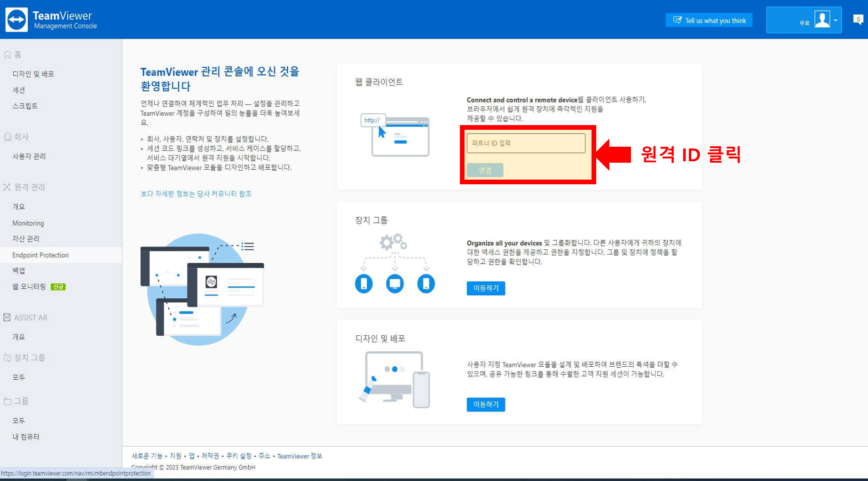Open 모두 under 장치 그룹 sidebar
Image resolution: width=868 pixels, height=481 pixels.
[19, 377]
